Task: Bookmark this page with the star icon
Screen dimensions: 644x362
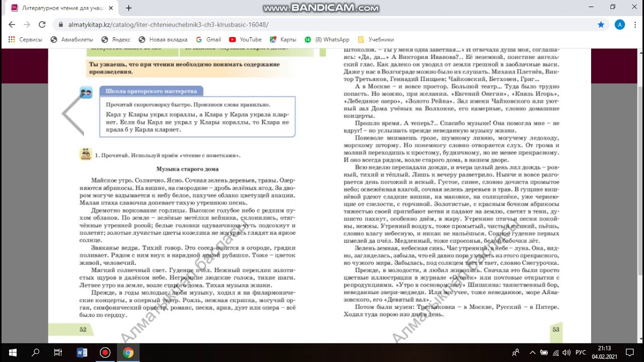Action: (601, 25)
